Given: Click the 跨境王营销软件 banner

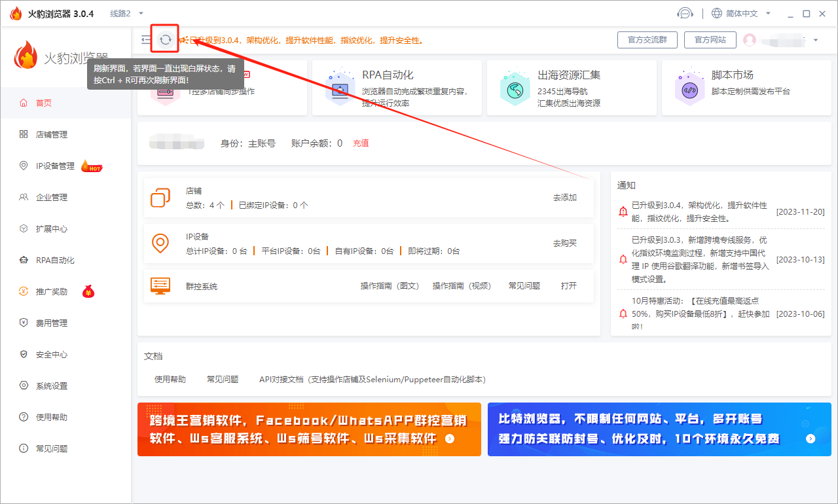Looking at the screenshot, I should coord(309,429).
